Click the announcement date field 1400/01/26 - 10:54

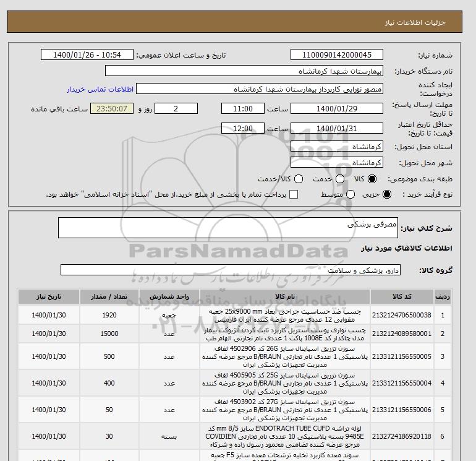[87, 54]
